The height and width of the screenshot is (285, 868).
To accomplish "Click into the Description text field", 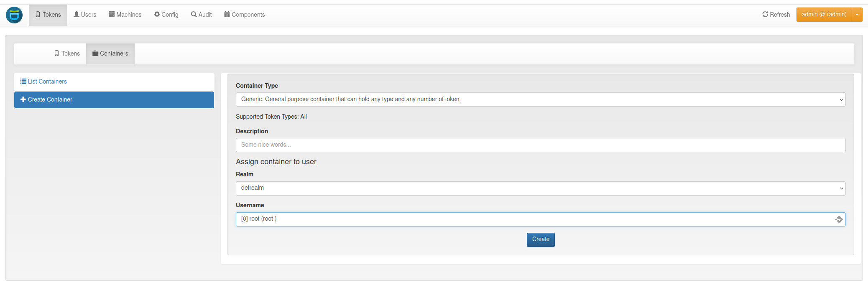I will pyautogui.click(x=541, y=145).
